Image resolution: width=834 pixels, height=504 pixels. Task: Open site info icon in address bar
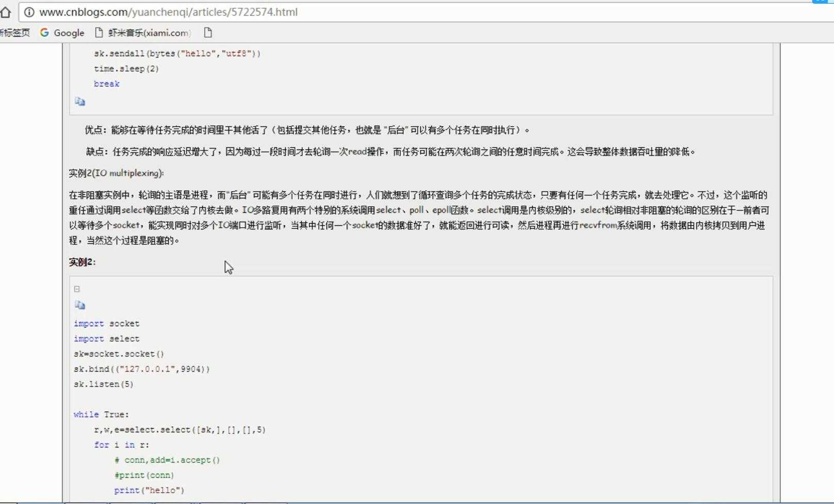click(x=29, y=12)
